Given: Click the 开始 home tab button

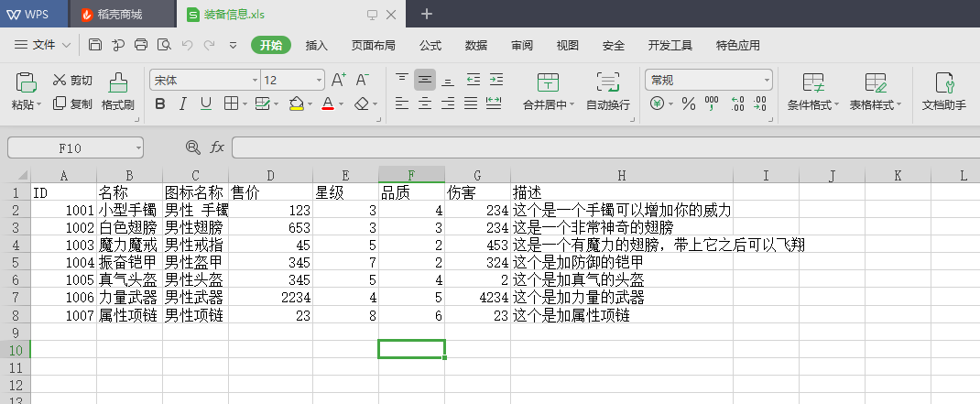Looking at the screenshot, I should tap(270, 45).
